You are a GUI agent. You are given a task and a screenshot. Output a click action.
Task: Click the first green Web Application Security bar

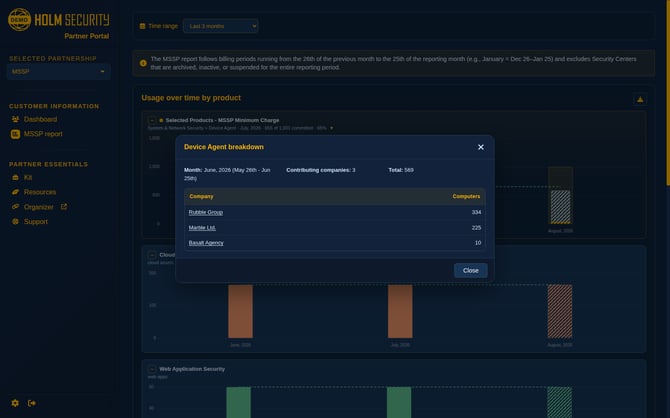(x=238, y=402)
